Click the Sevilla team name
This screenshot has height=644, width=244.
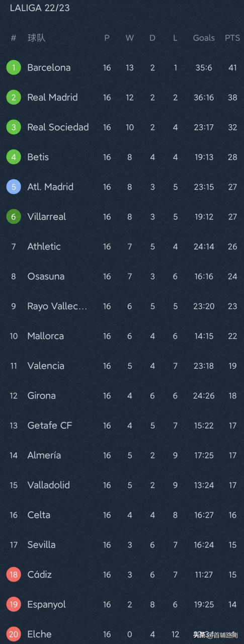coord(41,544)
